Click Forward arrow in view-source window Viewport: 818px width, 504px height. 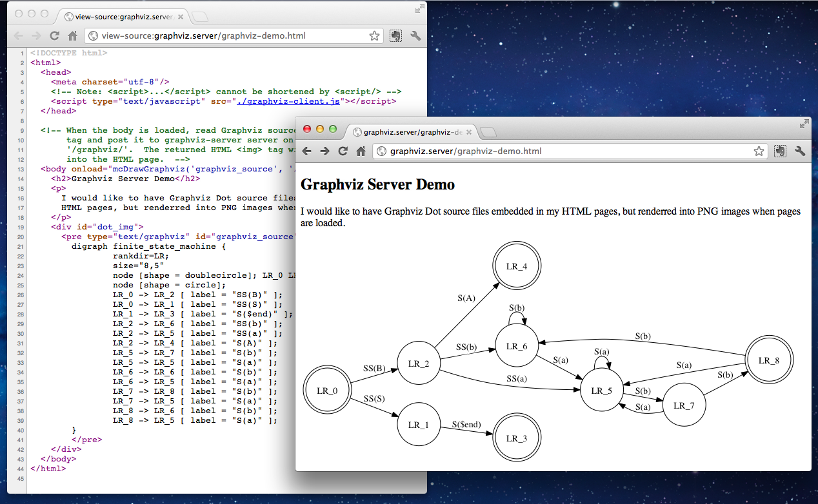click(36, 36)
